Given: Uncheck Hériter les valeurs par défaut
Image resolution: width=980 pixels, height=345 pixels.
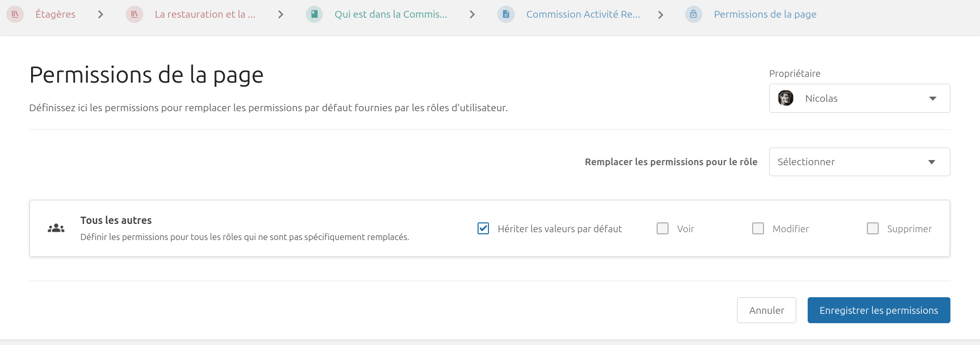Looking at the screenshot, I should point(483,229).
